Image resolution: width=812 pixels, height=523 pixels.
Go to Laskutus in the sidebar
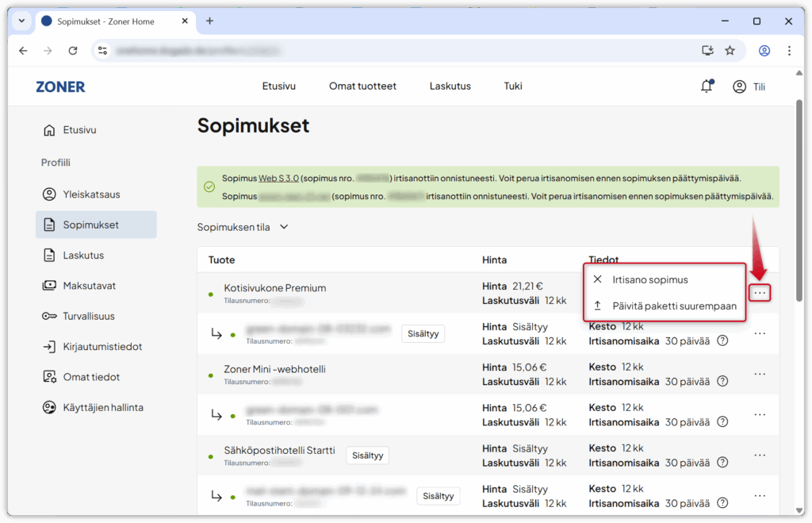point(83,256)
